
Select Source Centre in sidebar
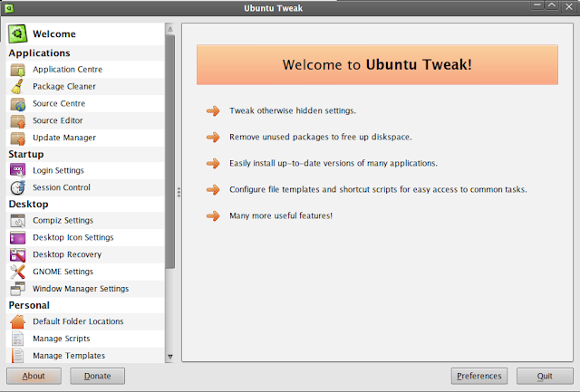click(85, 103)
